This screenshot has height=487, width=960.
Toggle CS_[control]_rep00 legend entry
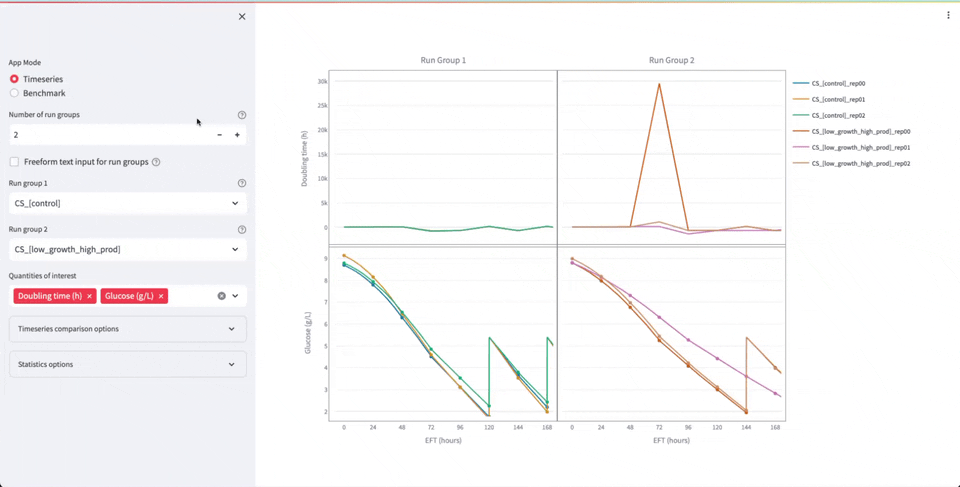click(x=829, y=83)
